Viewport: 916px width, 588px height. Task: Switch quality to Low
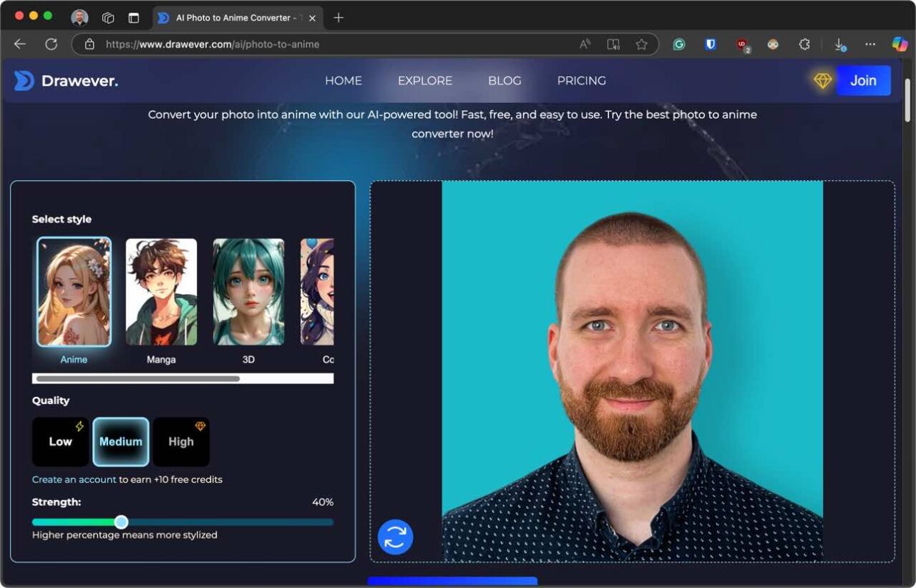pos(60,441)
